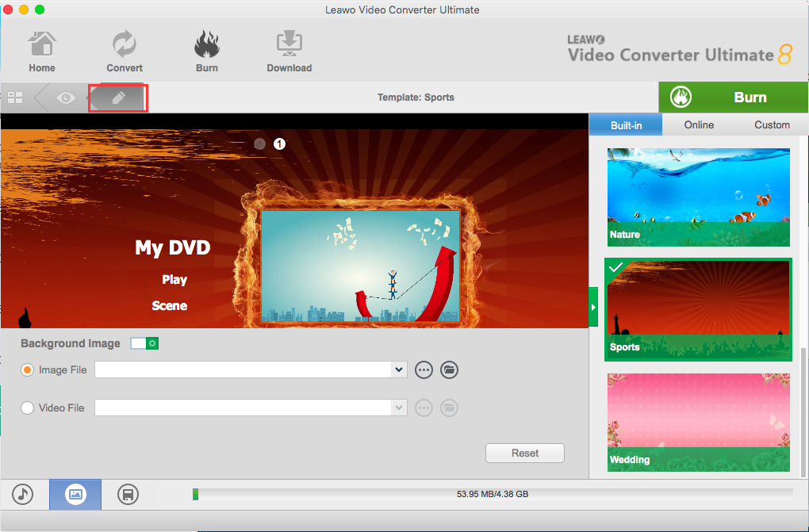Click the My DVD title text
This screenshot has width=809, height=532.
[172, 247]
